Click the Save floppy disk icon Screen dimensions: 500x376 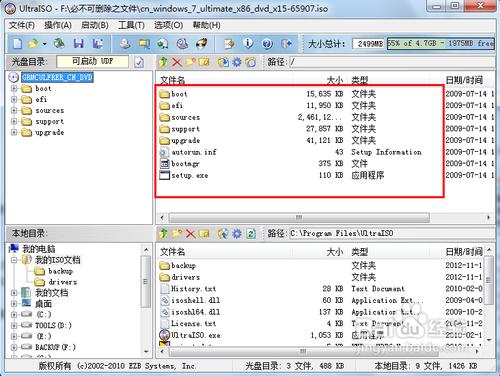[x=79, y=43]
